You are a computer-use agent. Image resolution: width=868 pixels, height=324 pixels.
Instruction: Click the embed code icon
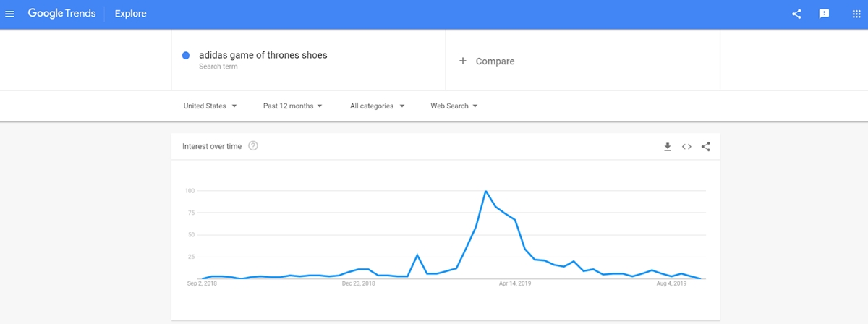pos(686,147)
